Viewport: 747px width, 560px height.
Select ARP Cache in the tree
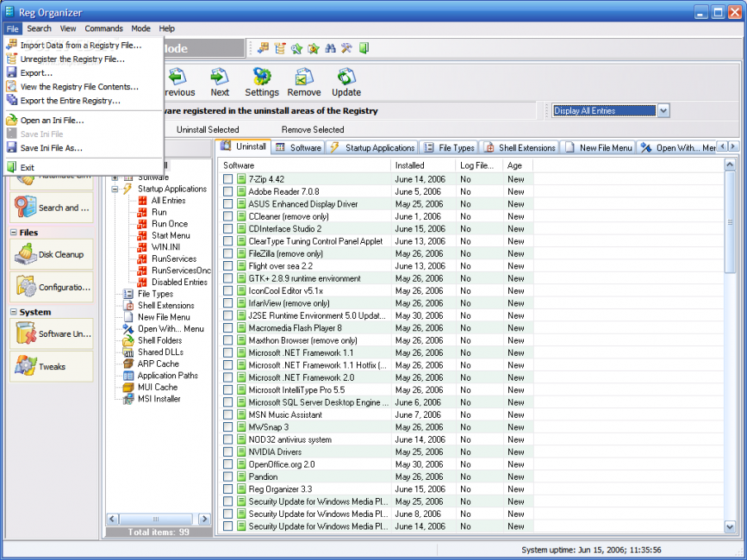pos(159,364)
